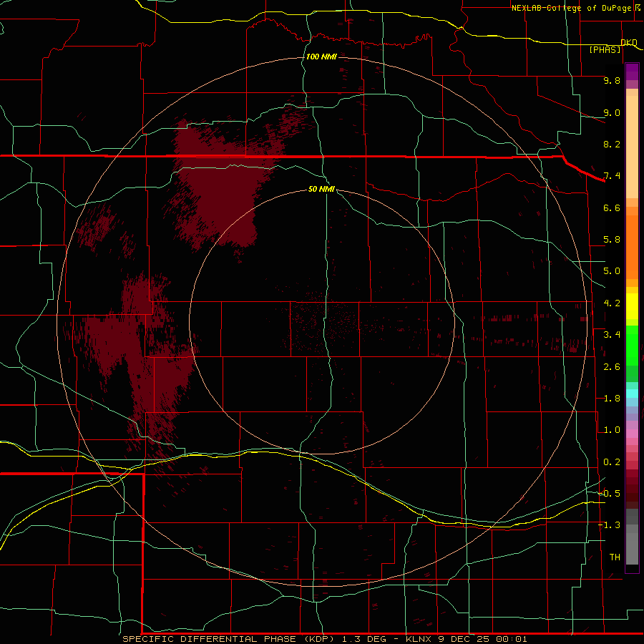Screen dimensions: 644x644
Task: Click the 0.2 value on the KDP scale
Action: pos(612,462)
